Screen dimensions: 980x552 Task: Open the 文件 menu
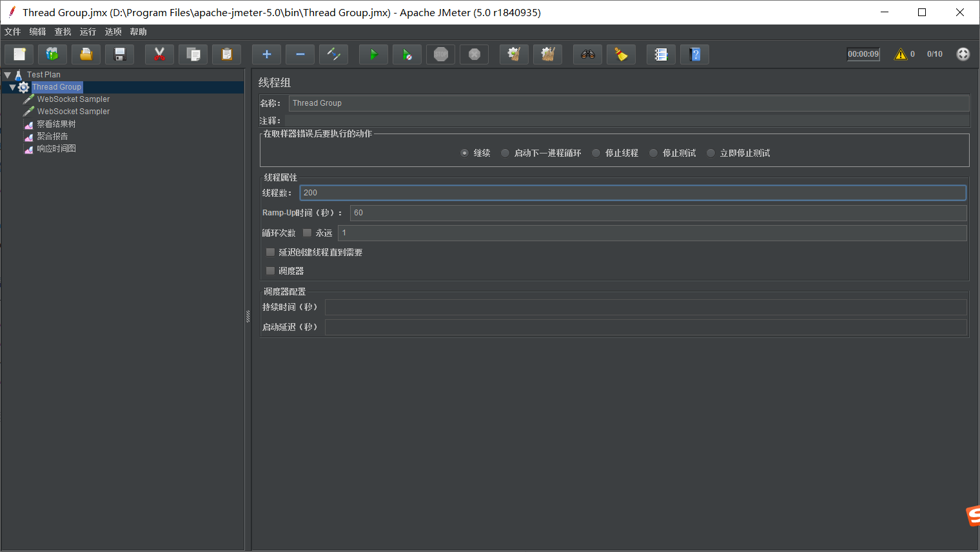click(12, 32)
